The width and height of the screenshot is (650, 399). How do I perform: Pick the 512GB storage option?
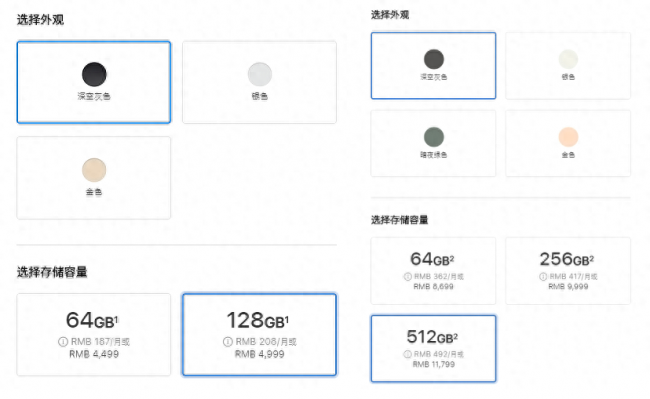(433, 348)
